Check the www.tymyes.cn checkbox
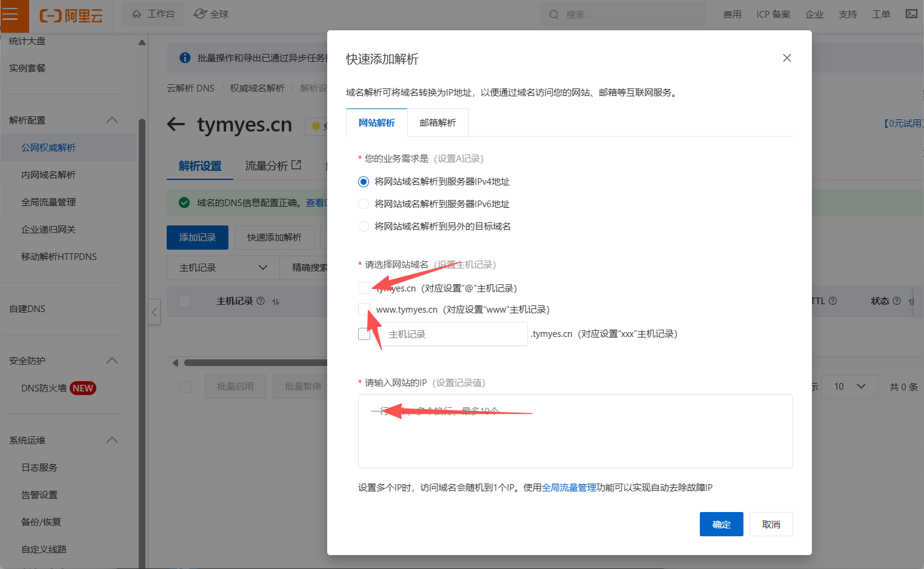 pos(363,309)
